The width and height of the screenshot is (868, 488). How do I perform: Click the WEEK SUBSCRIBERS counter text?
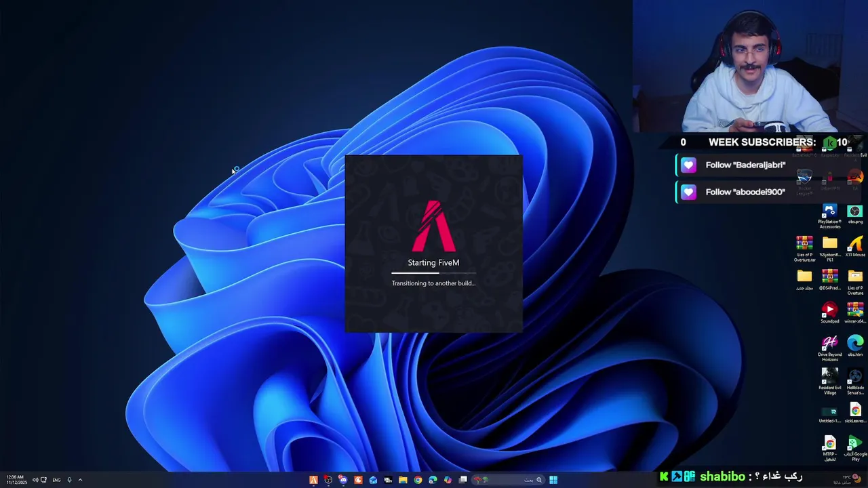(x=762, y=142)
